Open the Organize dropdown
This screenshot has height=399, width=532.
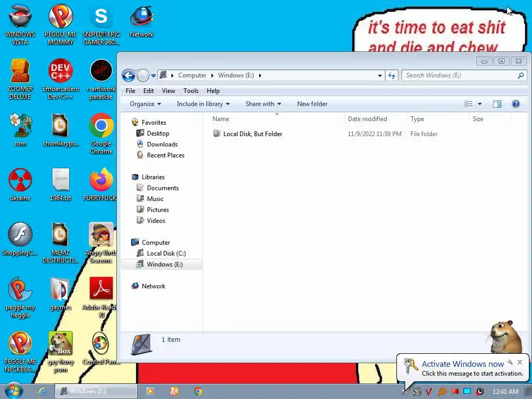tap(145, 104)
